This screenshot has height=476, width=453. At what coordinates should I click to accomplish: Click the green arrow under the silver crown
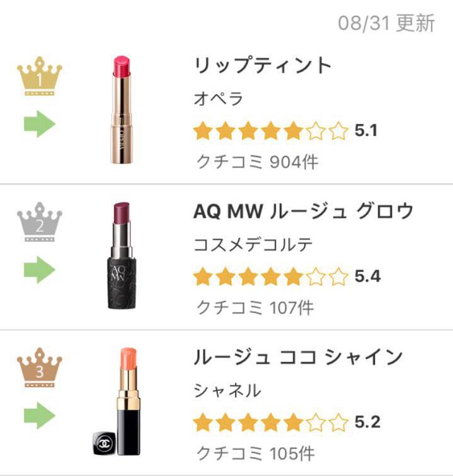40,269
